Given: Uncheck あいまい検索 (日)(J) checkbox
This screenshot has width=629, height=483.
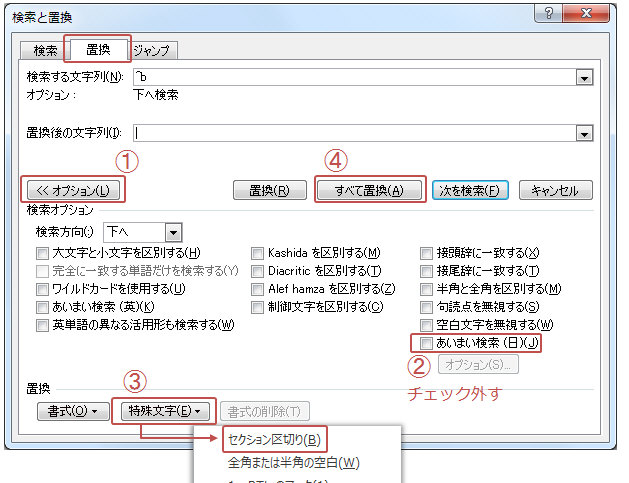Looking at the screenshot, I should 426,343.
